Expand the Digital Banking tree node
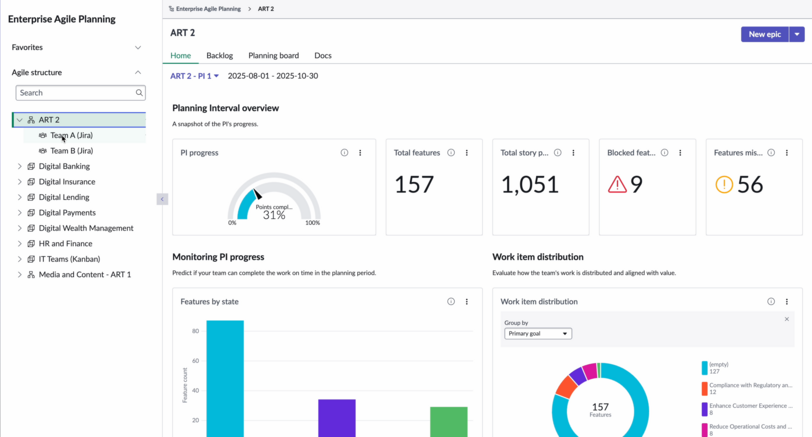 (x=19, y=166)
